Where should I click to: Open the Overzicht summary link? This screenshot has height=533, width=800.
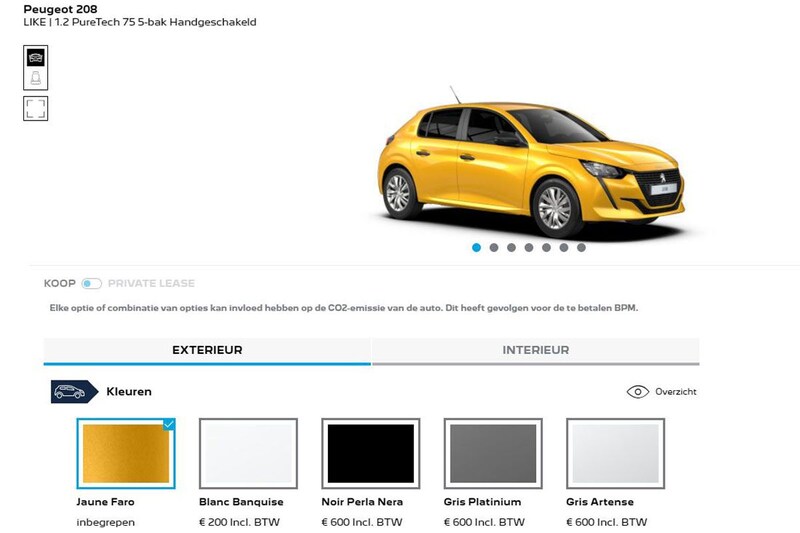coord(676,392)
